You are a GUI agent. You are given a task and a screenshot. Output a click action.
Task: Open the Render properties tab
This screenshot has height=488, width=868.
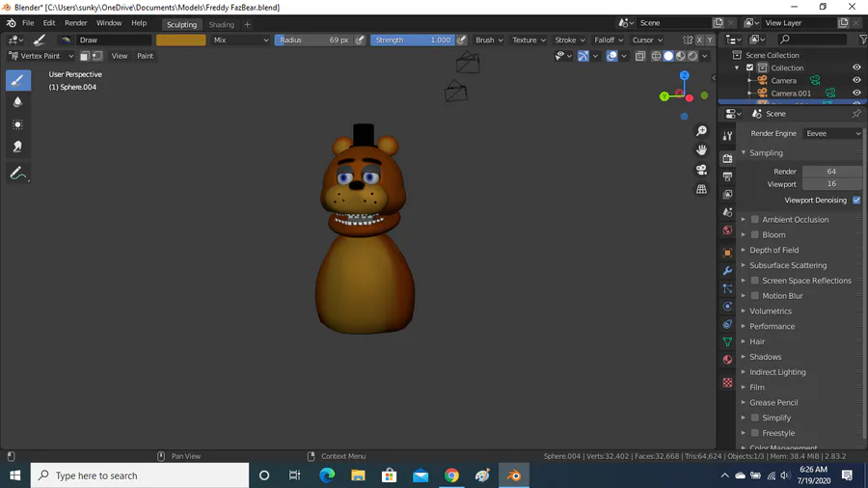click(x=727, y=159)
